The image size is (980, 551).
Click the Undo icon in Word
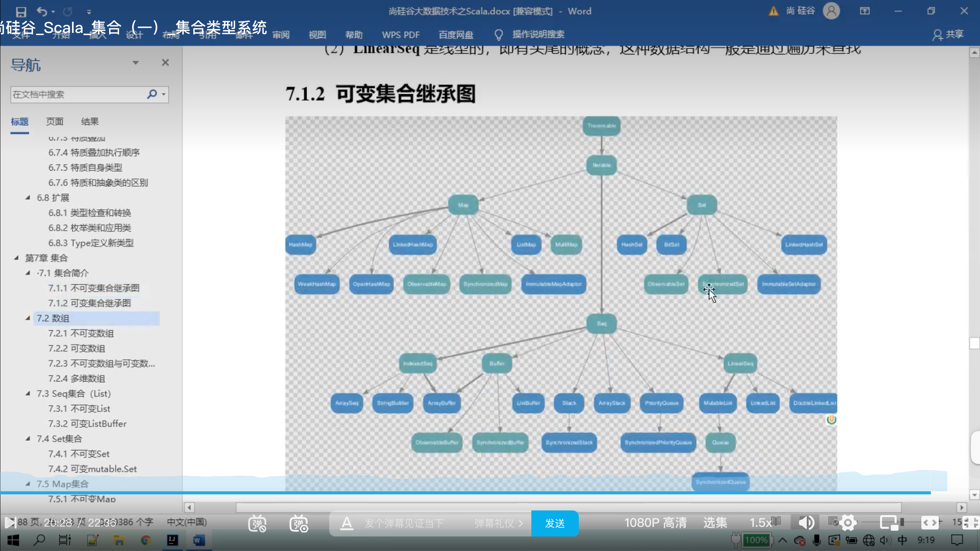click(x=43, y=11)
